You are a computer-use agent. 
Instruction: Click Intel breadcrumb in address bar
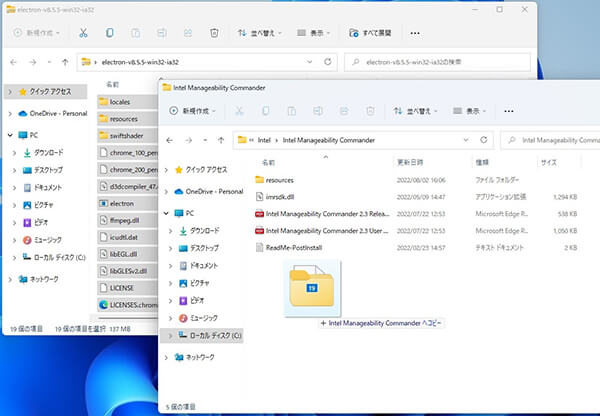coord(264,140)
